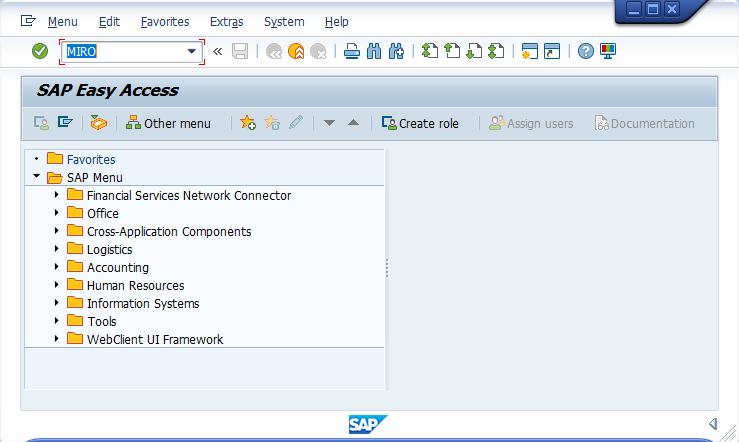Click the SAP Business Workplace icon
This screenshot has width=739, height=442.
tap(97, 123)
